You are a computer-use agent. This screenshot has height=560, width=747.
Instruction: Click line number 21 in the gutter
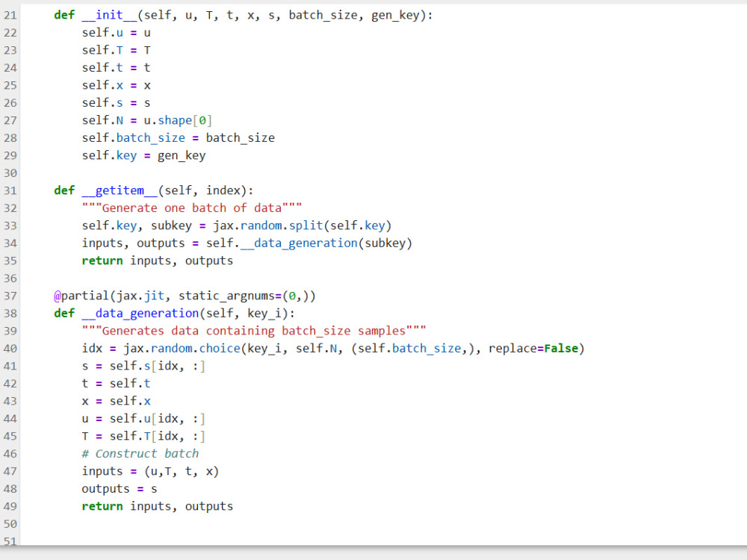pos(10,15)
